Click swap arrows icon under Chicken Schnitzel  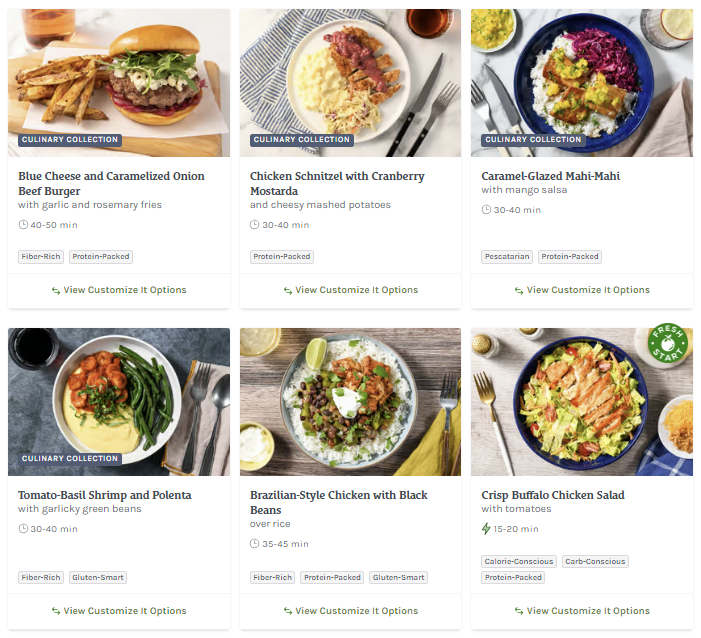point(288,291)
